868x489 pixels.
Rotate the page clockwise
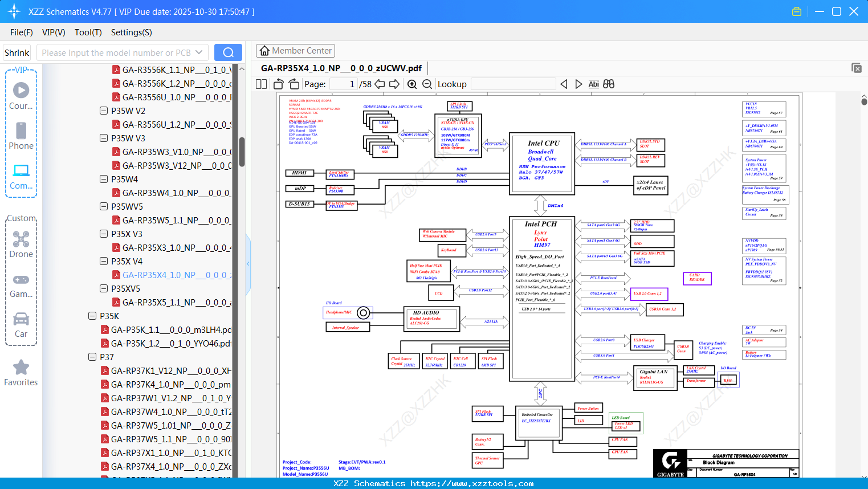pyautogui.click(x=294, y=84)
